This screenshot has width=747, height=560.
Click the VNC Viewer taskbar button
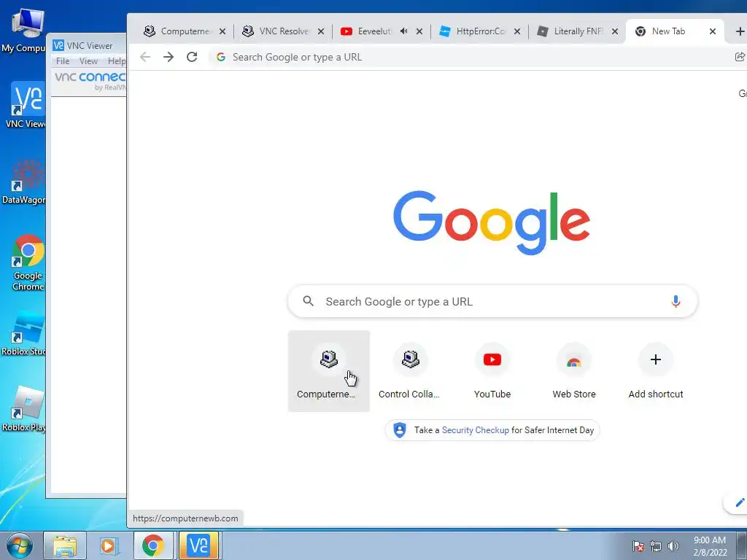tap(198, 546)
